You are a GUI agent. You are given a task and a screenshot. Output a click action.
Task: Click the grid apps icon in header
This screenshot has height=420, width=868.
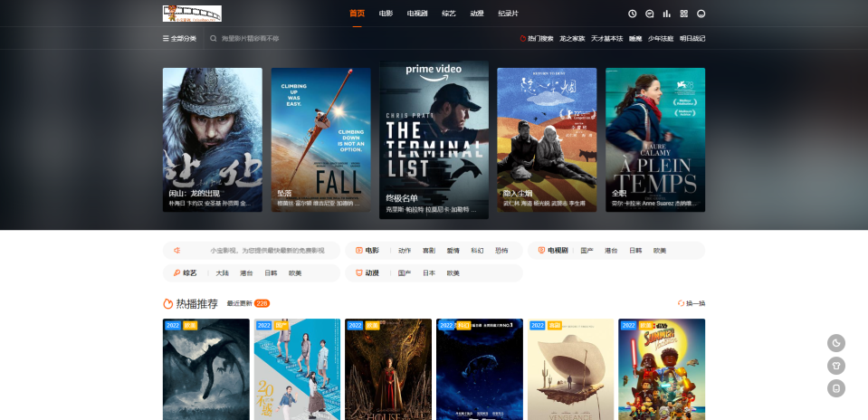pyautogui.click(x=684, y=14)
